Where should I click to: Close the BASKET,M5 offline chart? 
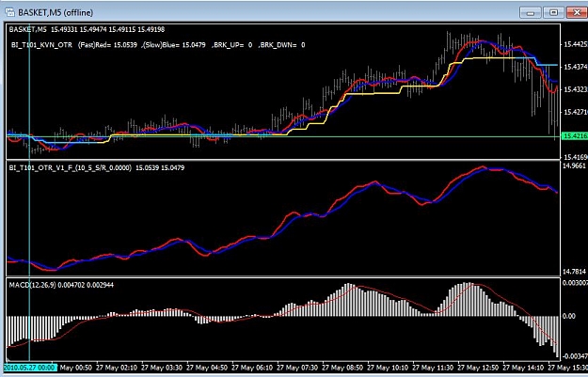[578, 13]
